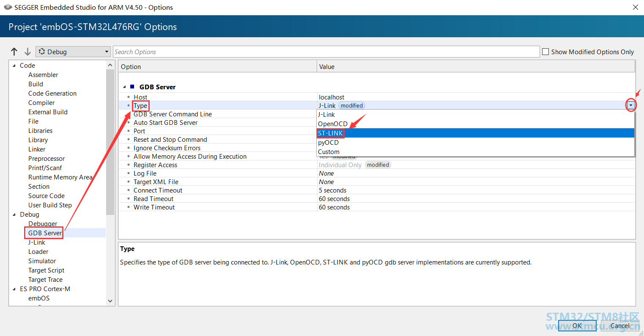Select Runtime Memory Area tree item
644x336 pixels.
60,177
